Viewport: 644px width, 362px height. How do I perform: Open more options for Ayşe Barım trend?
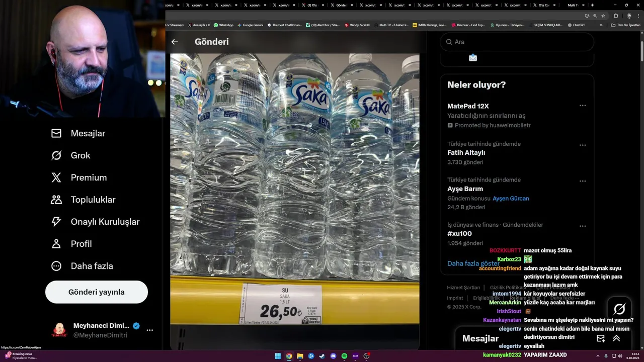tap(583, 181)
